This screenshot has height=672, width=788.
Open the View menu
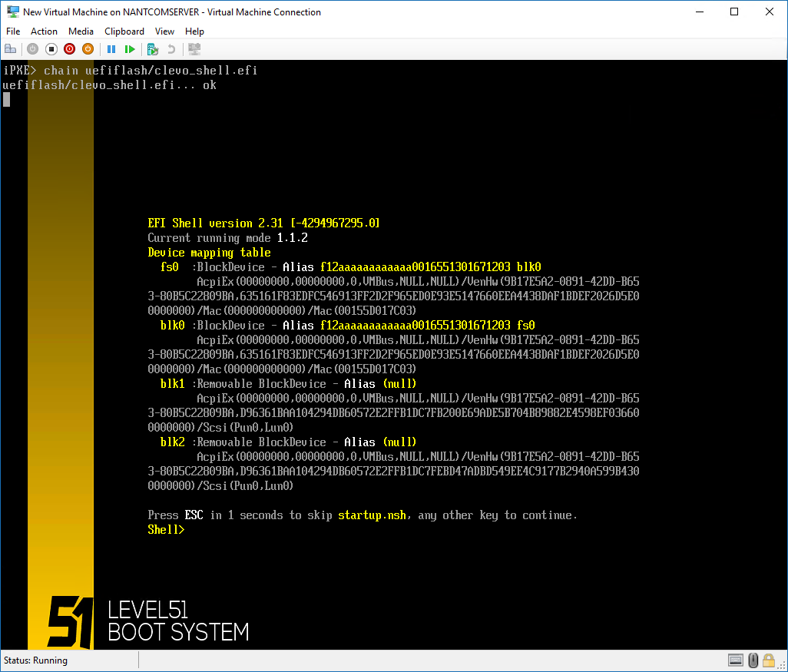point(164,31)
